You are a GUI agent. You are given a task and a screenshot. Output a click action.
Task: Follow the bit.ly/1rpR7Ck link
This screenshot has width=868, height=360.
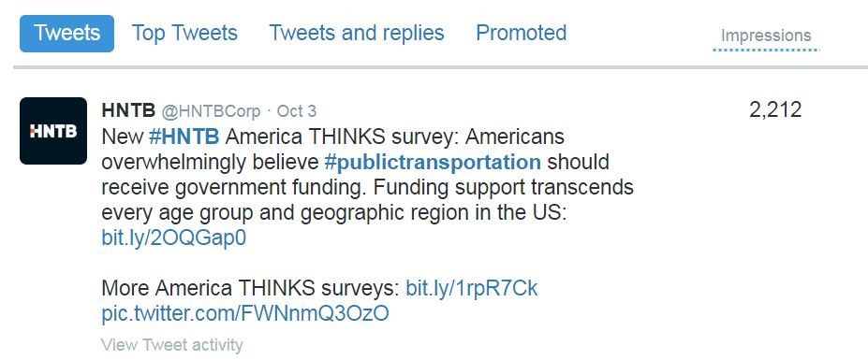pos(472,289)
